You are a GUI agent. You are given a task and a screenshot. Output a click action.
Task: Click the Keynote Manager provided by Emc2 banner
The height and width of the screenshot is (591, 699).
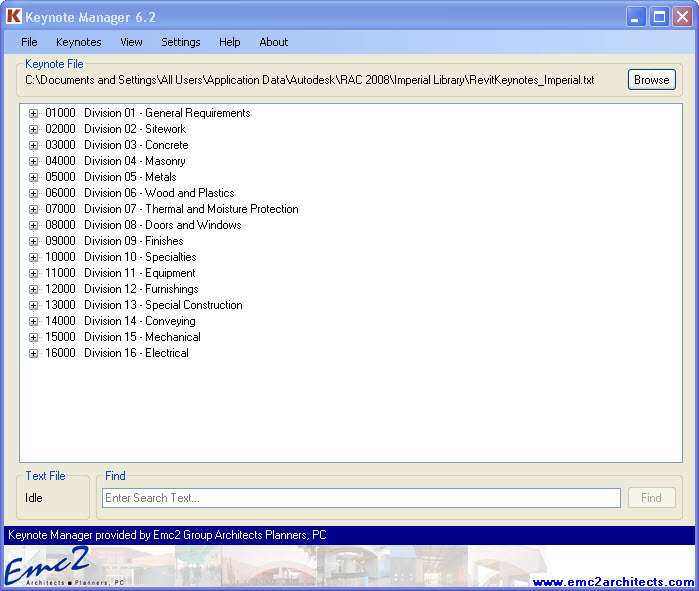(x=350, y=535)
